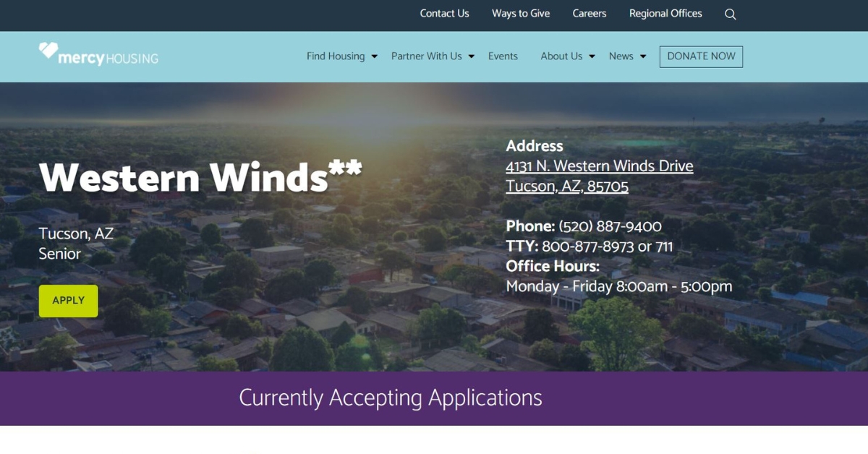
Task: Open the 4131 N. Western Winds Drive address link
Action: pos(600,166)
